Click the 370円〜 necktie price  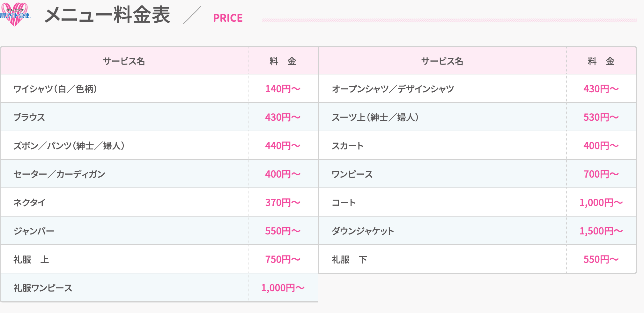point(283,202)
